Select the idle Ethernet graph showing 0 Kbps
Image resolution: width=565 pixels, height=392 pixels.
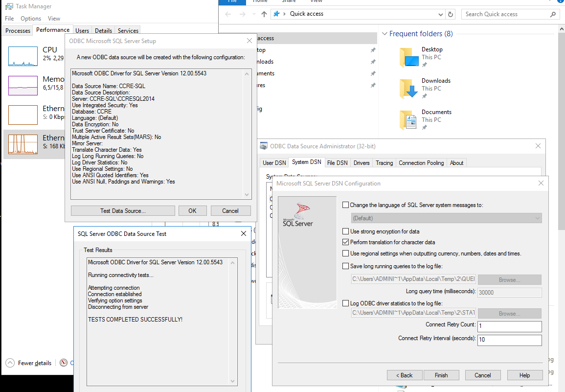23,115
